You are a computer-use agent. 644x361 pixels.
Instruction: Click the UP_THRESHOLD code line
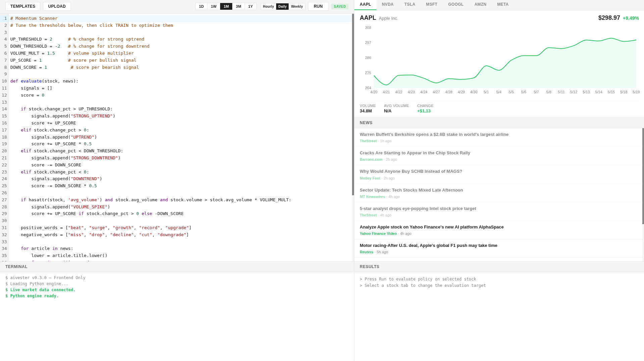pos(181,39)
